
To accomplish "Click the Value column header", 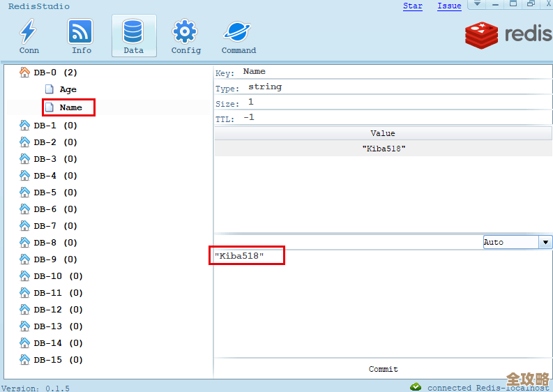I will click(x=382, y=133).
